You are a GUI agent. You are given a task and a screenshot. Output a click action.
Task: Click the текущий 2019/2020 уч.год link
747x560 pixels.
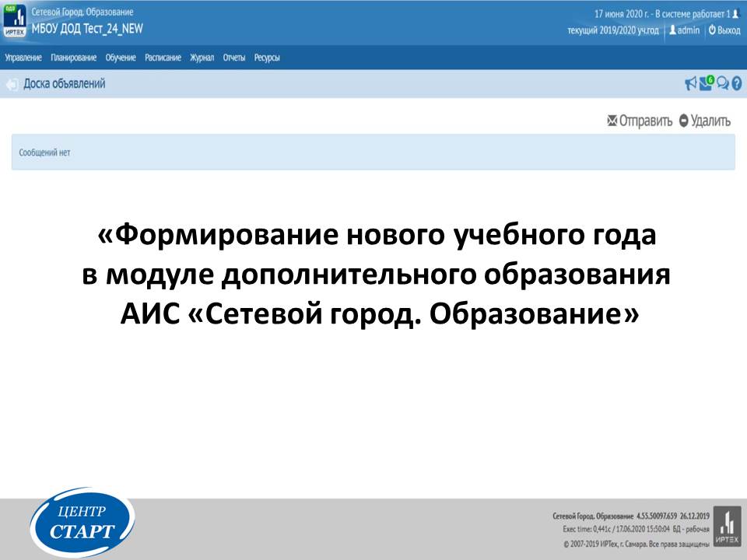[x=612, y=30]
